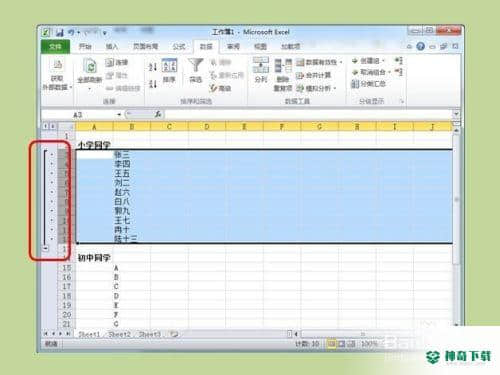Viewport: 500px width, 375px height.
Task: Switch to the Sheet2 tab
Action: pyautogui.click(x=119, y=334)
